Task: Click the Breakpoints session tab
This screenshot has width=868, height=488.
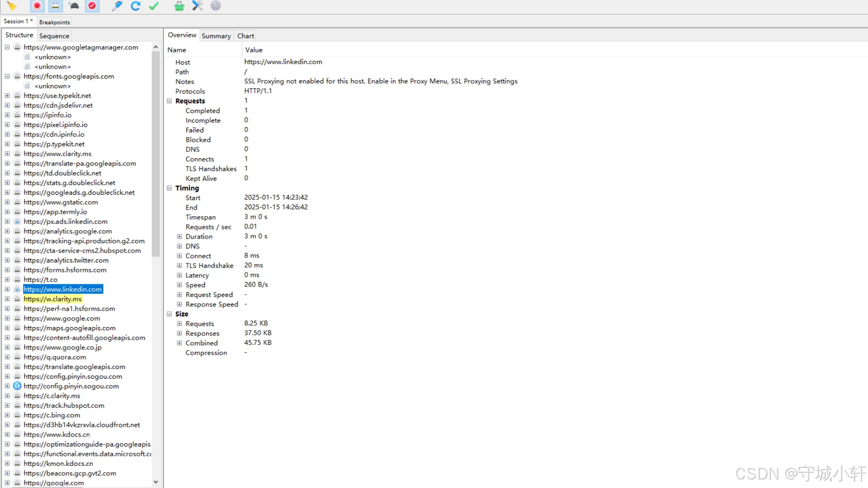Action: pos(54,22)
